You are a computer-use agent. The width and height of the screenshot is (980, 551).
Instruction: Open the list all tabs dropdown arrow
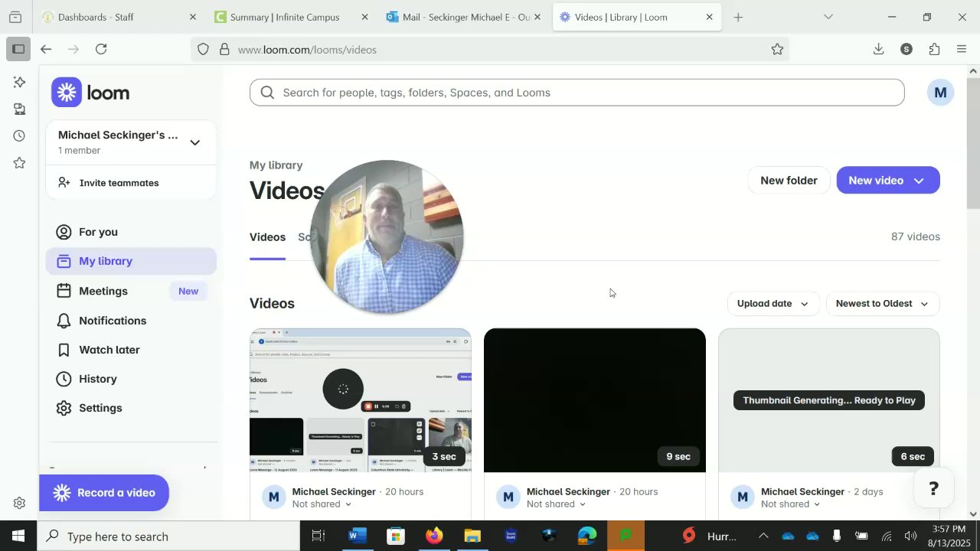click(828, 17)
